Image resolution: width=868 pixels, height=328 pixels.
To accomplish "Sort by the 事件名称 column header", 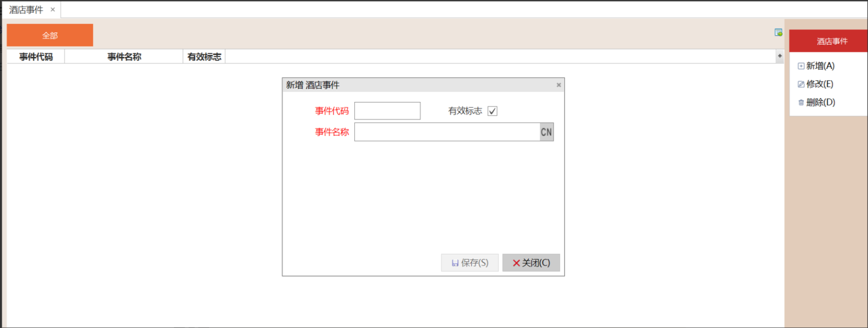I will tap(124, 57).
